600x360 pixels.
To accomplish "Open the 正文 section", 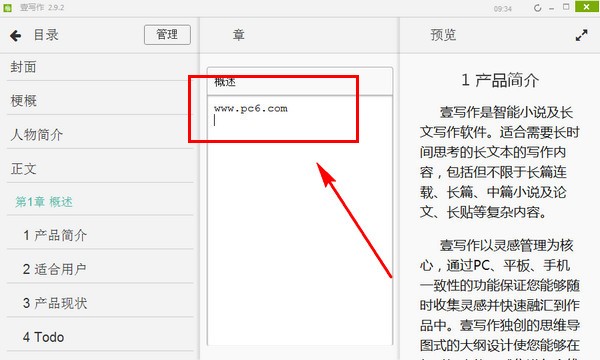I will (100, 168).
